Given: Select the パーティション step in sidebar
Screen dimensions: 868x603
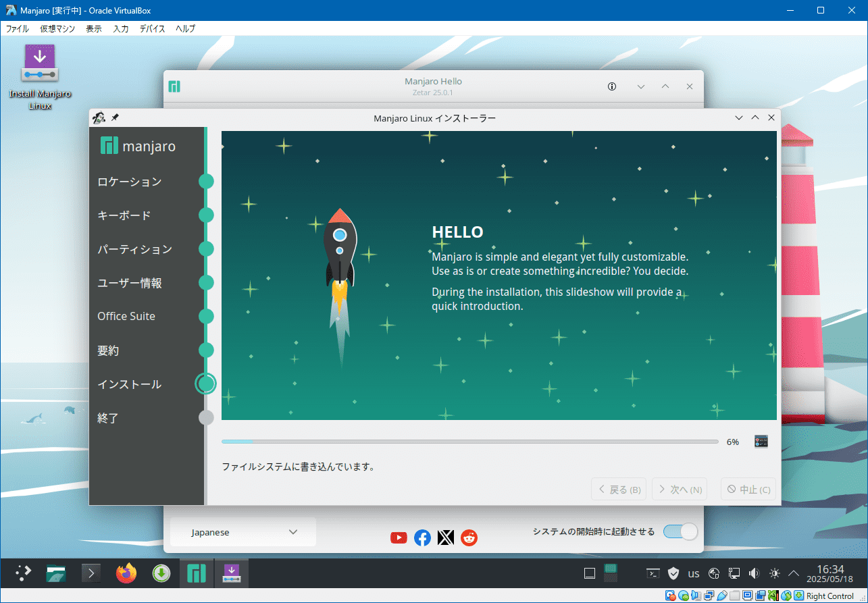Looking at the screenshot, I should point(135,249).
